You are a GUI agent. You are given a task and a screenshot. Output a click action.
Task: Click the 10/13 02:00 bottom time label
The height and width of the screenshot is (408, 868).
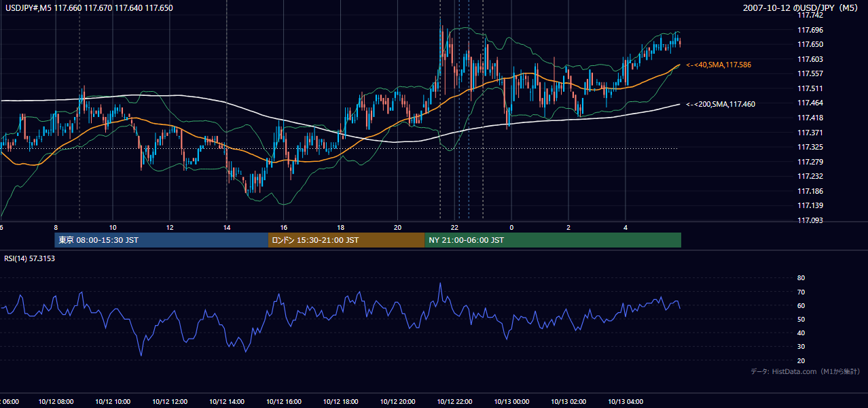(568, 402)
